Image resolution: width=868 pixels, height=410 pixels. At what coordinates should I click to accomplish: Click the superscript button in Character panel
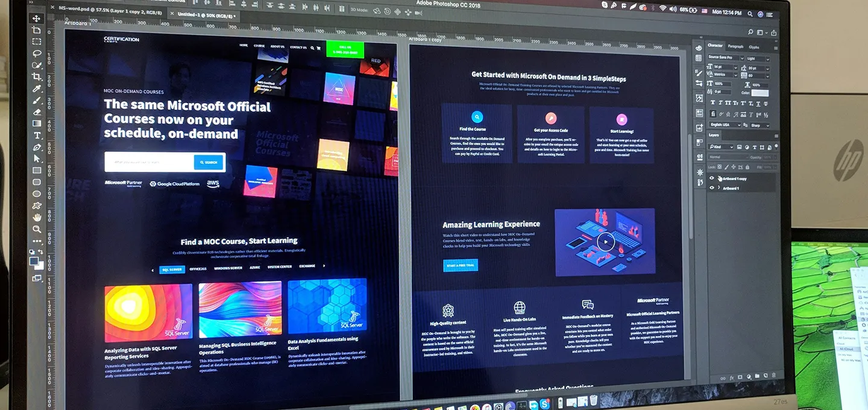(x=743, y=102)
